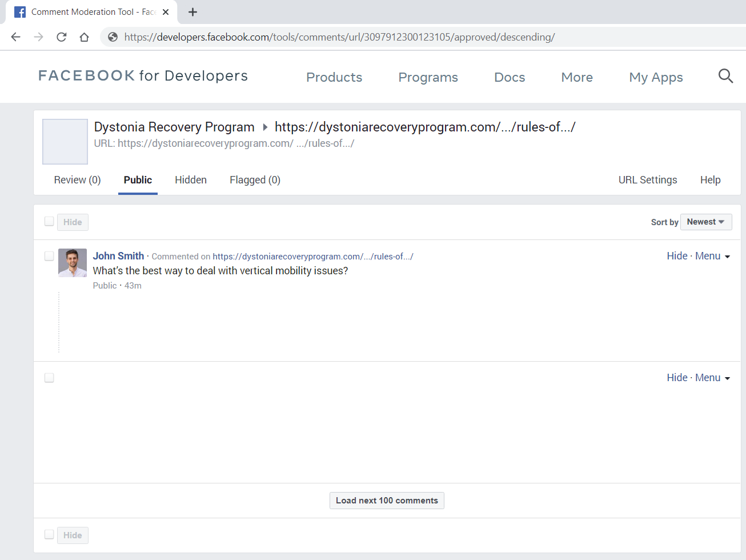Screen dimensions: 746x560
Task: Click the gray URL line under the title
Action: pos(224,143)
